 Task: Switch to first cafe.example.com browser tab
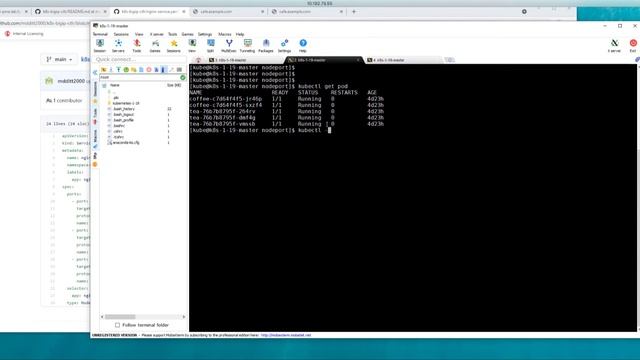[229, 12]
